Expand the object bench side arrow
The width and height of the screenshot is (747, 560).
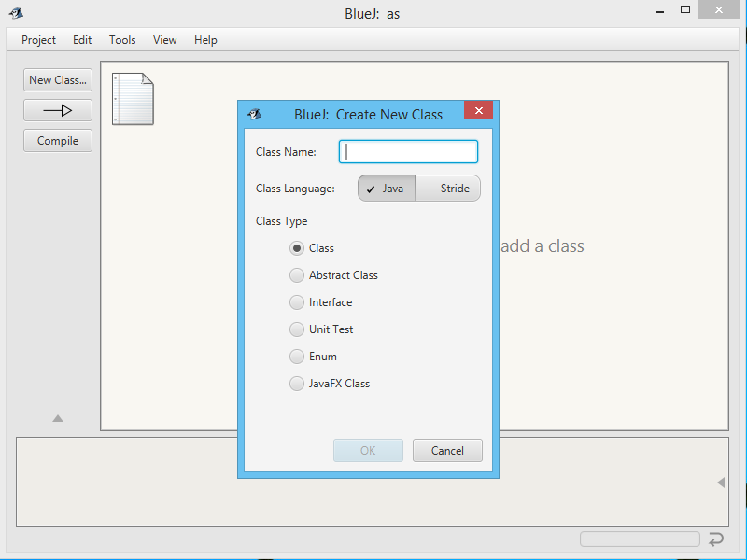720,483
